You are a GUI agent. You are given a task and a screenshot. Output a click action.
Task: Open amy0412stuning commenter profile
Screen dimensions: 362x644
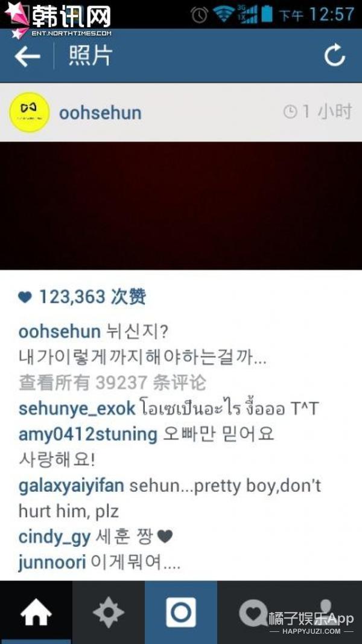click(x=88, y=434)
